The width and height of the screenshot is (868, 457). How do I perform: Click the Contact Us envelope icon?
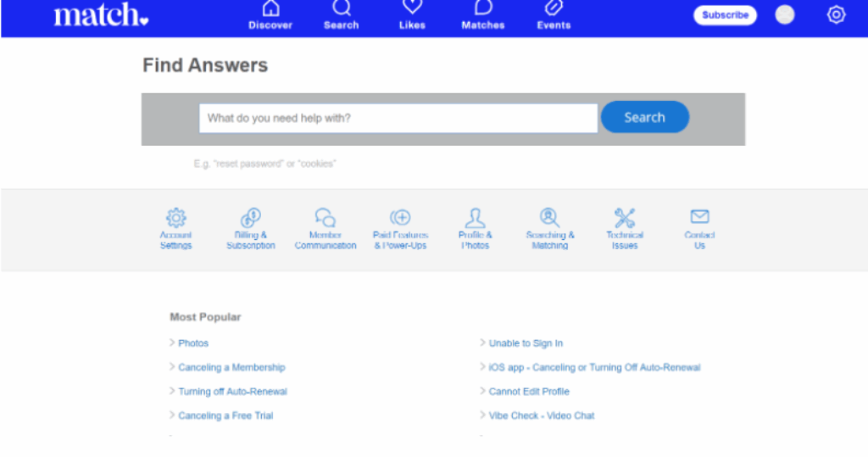click(x=699, y=217)
